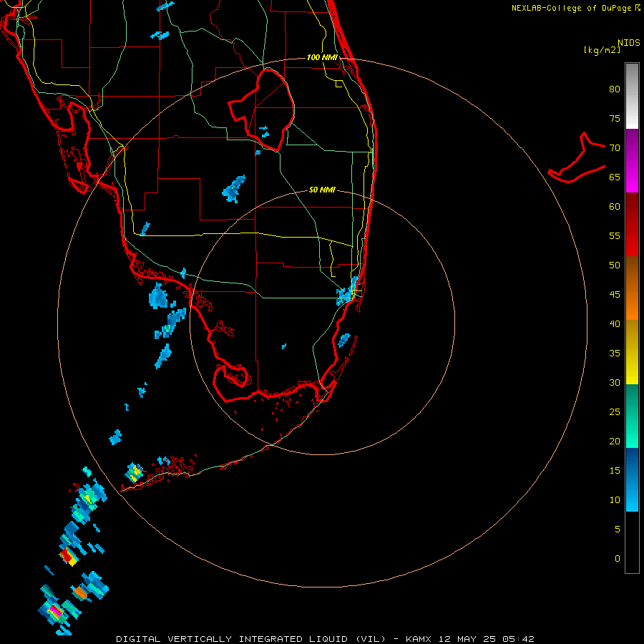Click the red-cored storm cell offshore
The height and width of the screenshot is (644, 644).
coord(68,556)
